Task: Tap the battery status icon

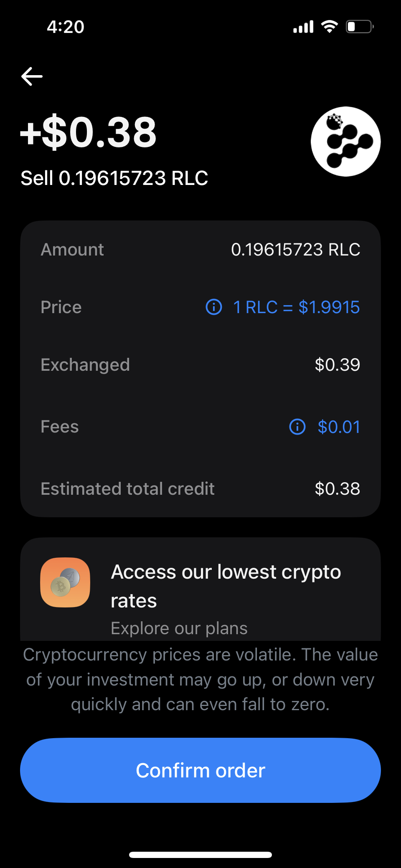Action: (359, 27)
